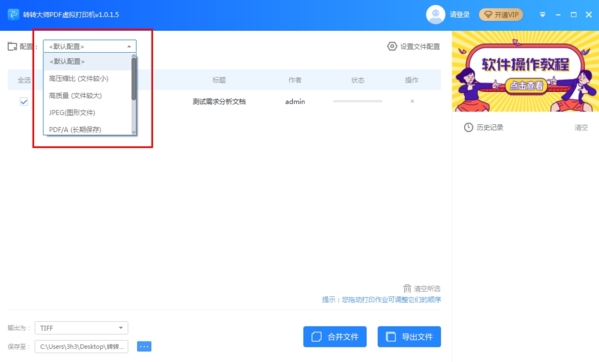
Task: Select 高压缩比 (文件较小) option
Action: [87, 78]
